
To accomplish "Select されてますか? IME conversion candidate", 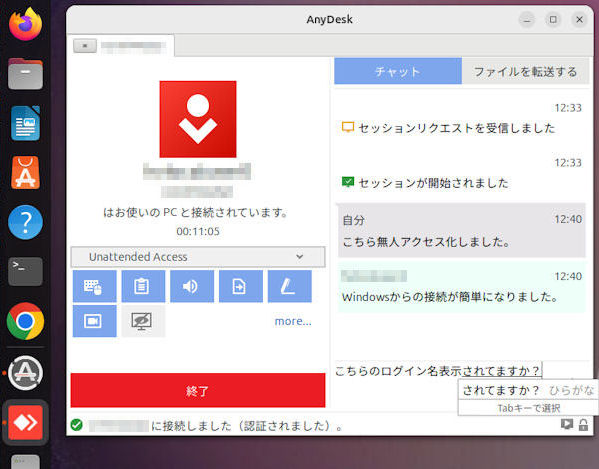I will tap(501, 390).
